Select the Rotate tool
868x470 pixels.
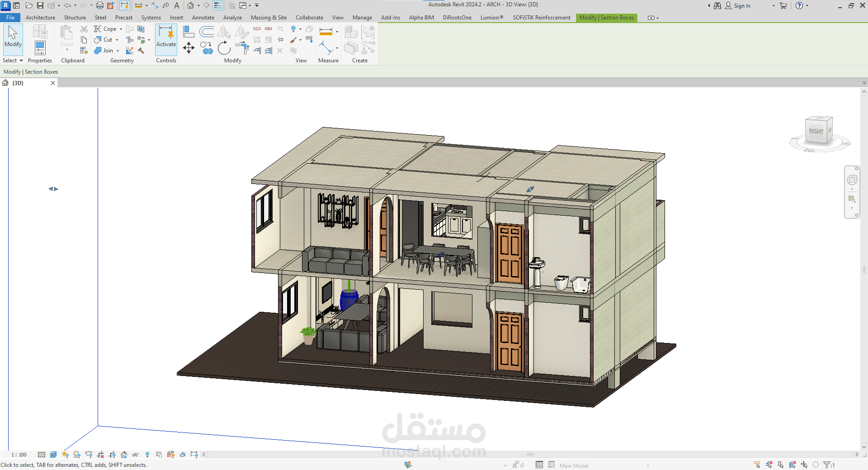click(224, 48)
